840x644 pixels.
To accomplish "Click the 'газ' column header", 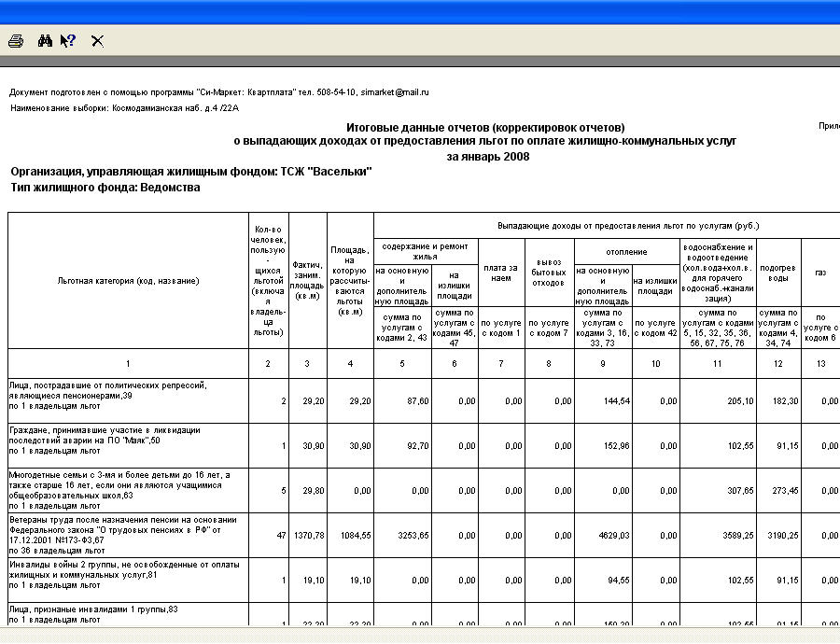I will pyautogui.click(x=820, y=273).
